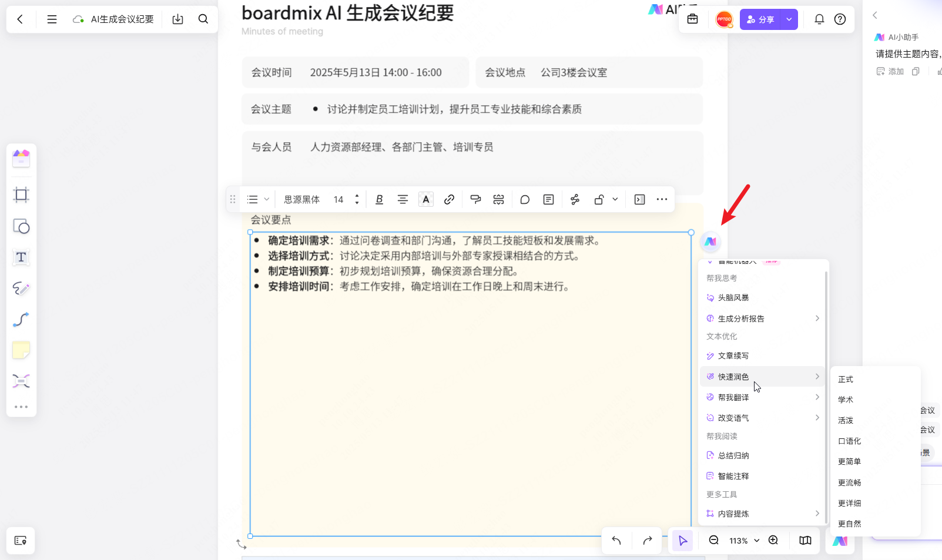Screen dimensions: 942x560
Task: Click the export/download icon
Action: tap(177, 19)
